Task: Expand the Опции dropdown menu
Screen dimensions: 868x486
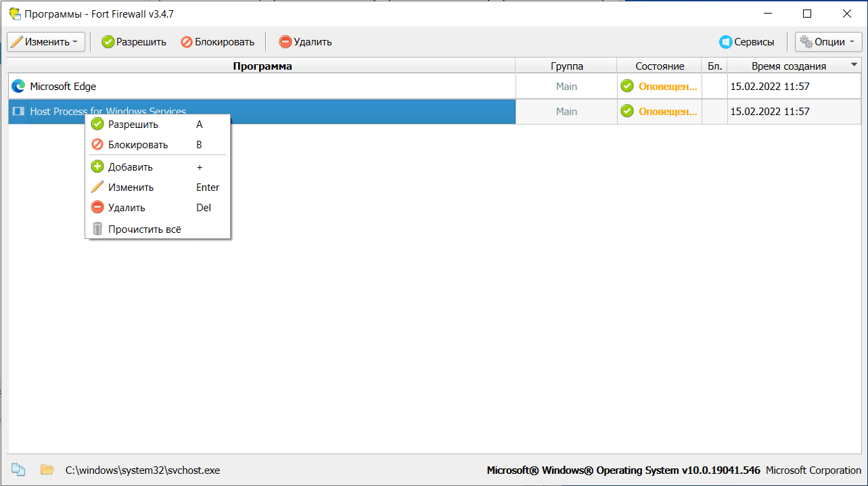Action: (829, 42)
